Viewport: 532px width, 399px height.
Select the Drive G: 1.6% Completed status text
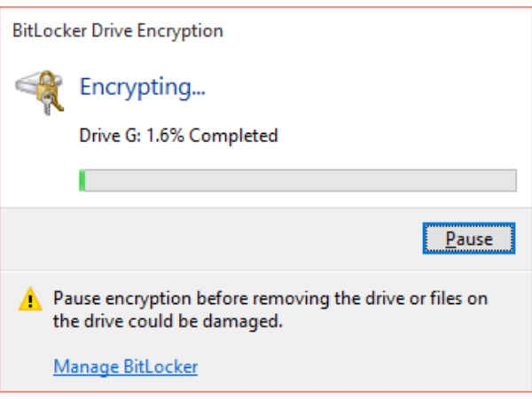click(178, 136)
